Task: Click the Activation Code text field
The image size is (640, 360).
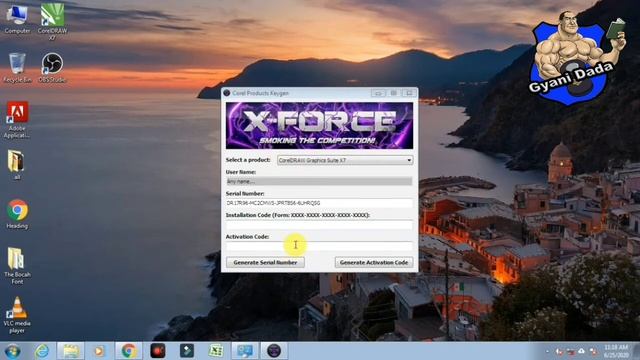Action: pyautogui.click(x=319, y=246)
